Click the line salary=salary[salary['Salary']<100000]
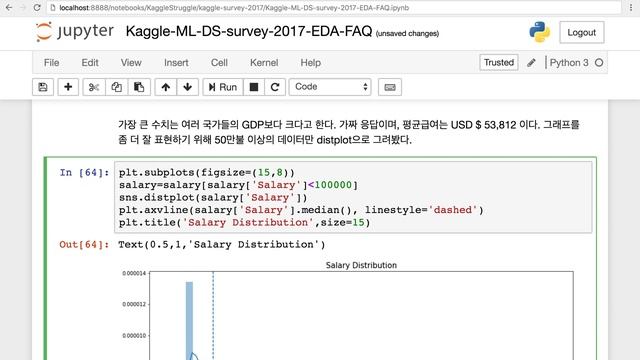The width and height of the screenshot is (640, 360). pos(238,185)
